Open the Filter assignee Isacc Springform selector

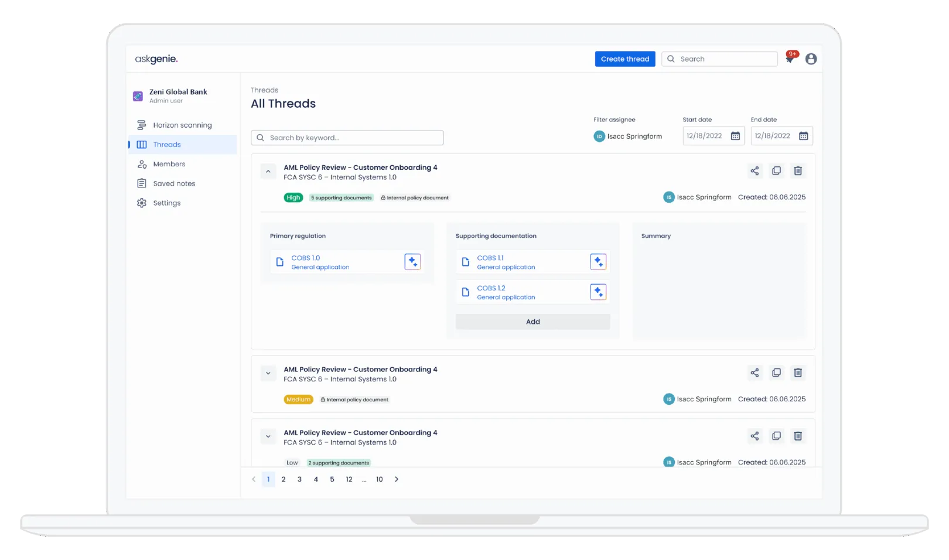point(628,136)
